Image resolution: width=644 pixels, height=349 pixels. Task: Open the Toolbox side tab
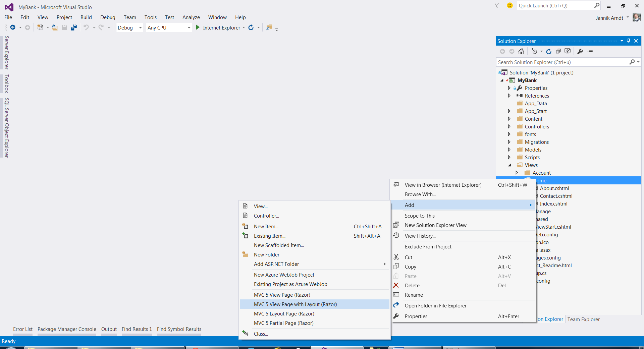pyautogui.click(x=6, y=83)
